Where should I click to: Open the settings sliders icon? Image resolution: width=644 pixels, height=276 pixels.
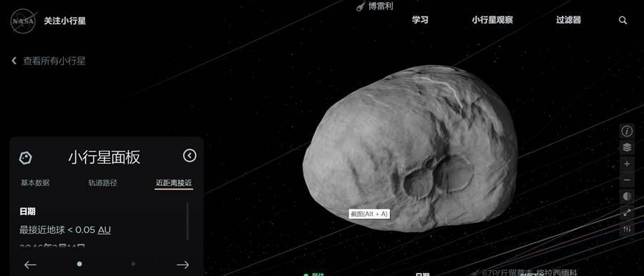(x=627, y=229)
